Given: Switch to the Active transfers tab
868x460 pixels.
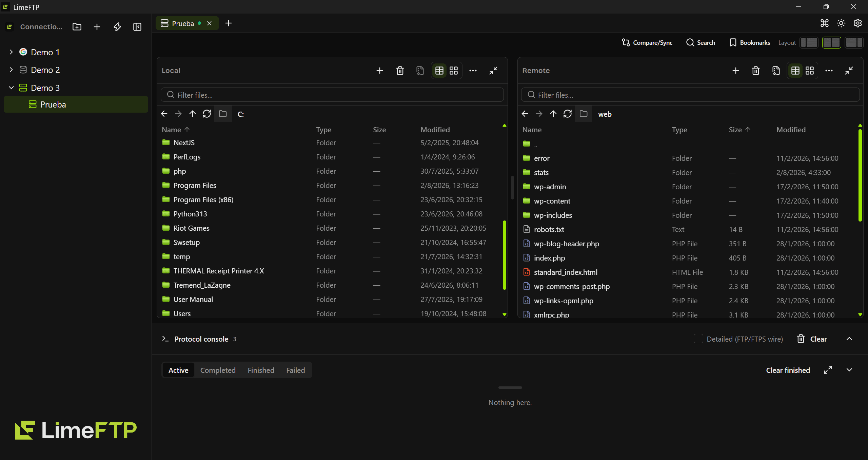Looking at the screenshot, I should [178, 370].
